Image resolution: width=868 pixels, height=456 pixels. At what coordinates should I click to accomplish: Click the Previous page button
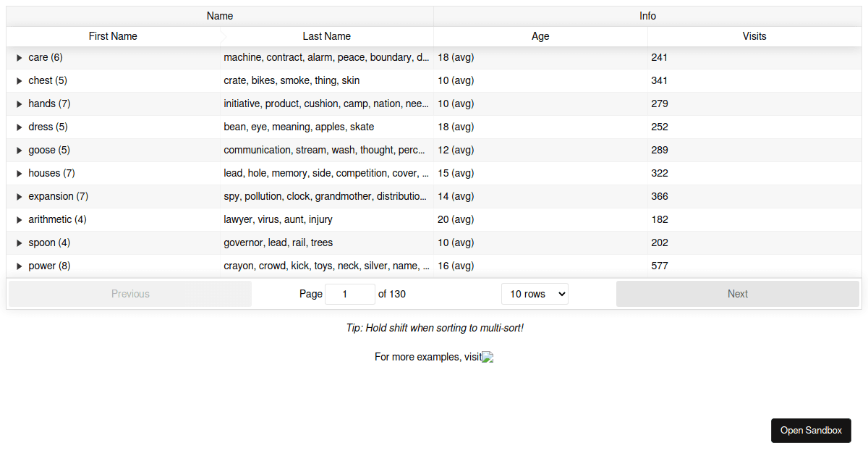pos(130,294)
